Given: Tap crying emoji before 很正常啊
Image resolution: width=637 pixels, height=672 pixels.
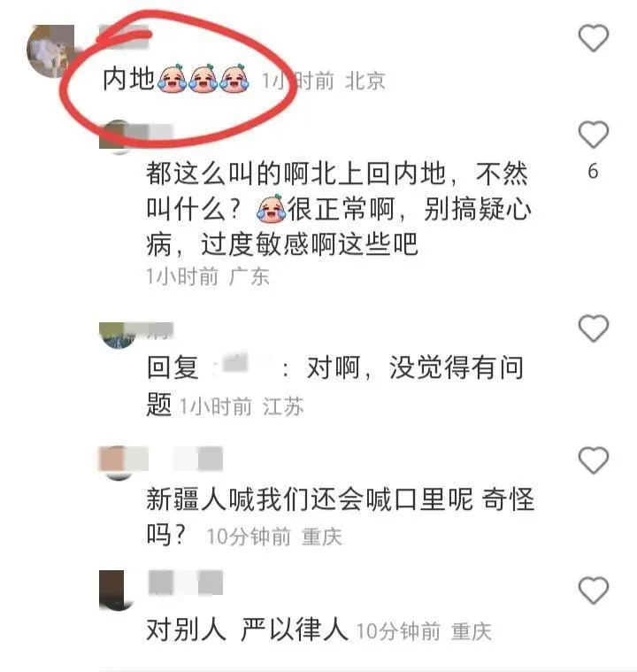Looking at the screenshot, I should pyautogui.click(x=271, y=208).
